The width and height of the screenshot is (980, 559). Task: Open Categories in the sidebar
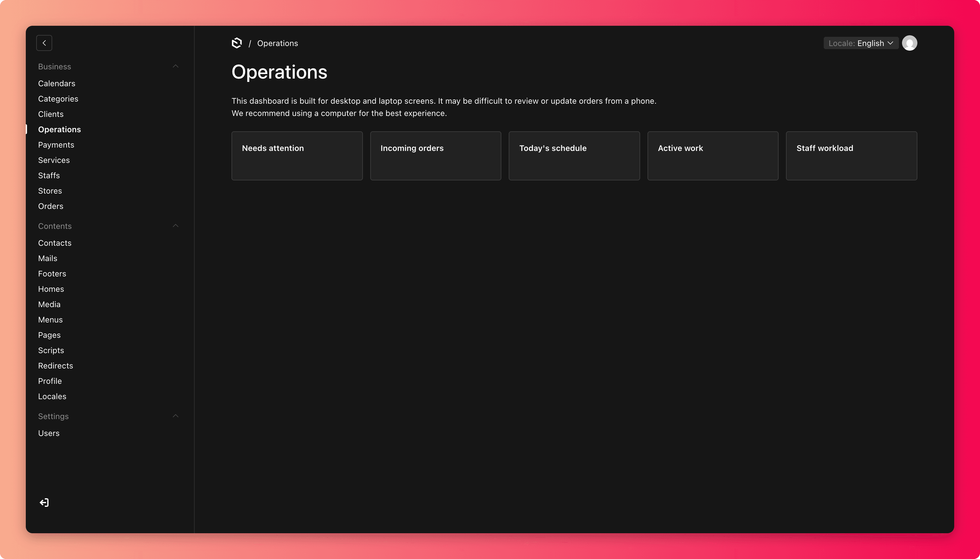pyautogui.click(x=58, y=99)
